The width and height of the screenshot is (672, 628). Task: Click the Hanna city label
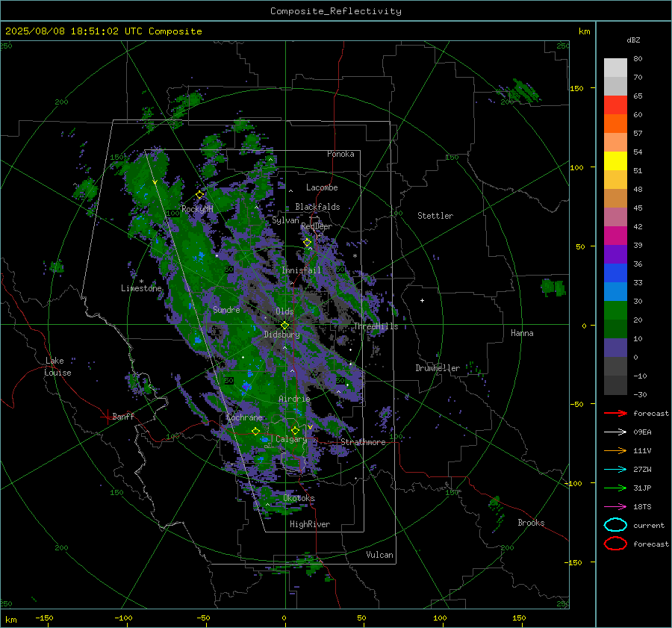(522, 333)
